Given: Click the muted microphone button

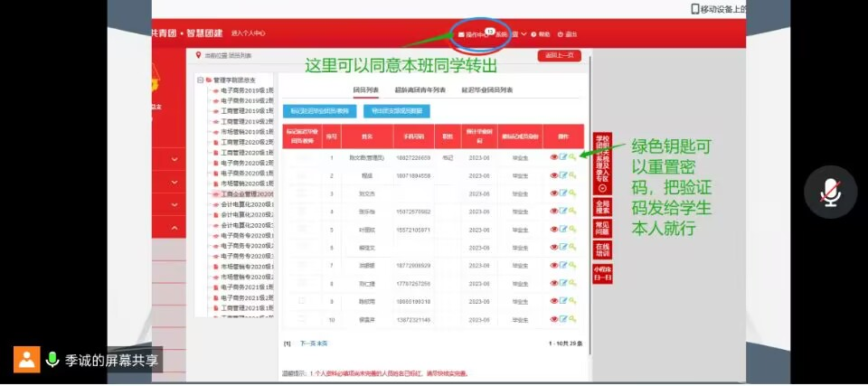Looking at the screenshot, I should (829, 191).
